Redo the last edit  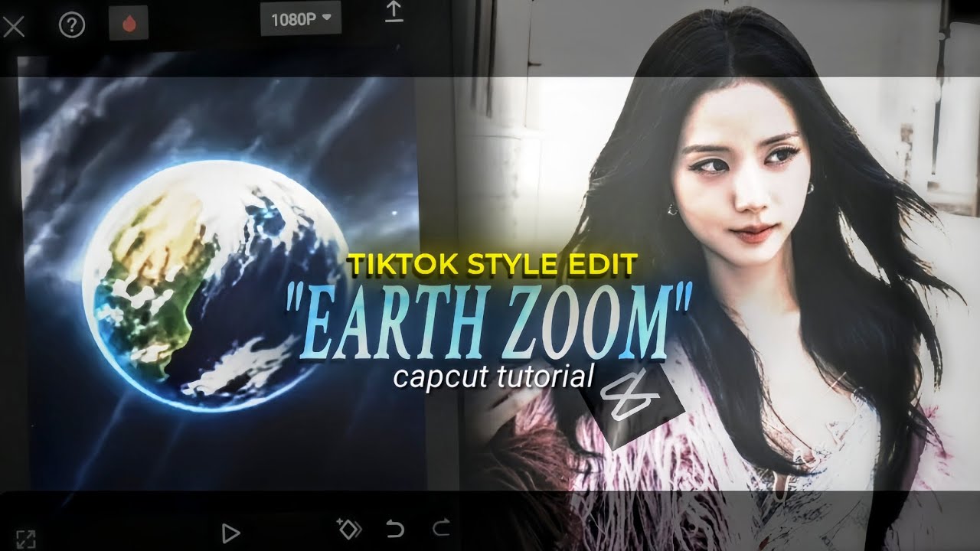[x=442, y=528]
